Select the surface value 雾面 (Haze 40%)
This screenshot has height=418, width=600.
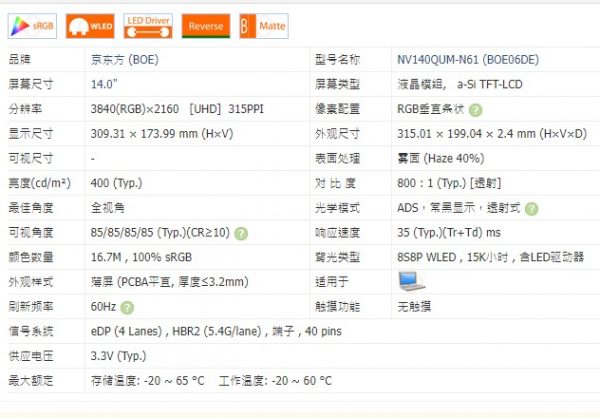[x=441, y=158]
